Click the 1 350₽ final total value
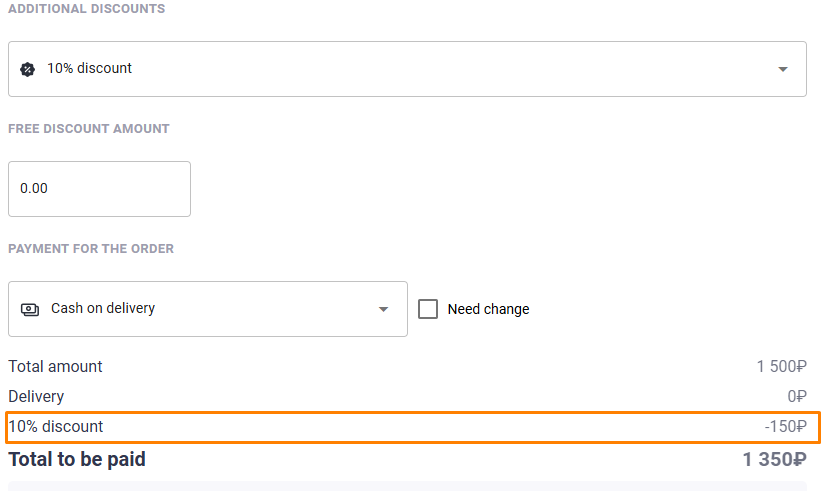 tap(774, 459)
